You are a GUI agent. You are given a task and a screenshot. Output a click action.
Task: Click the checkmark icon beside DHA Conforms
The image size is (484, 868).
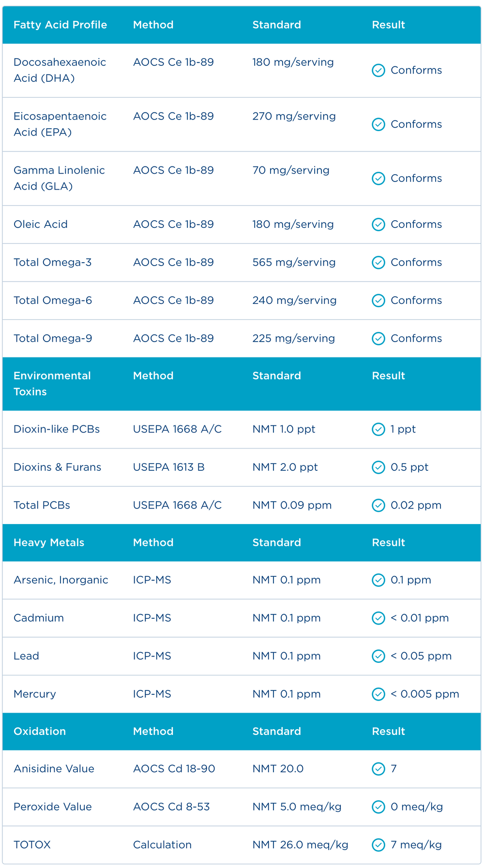click(x=378, y=71)
